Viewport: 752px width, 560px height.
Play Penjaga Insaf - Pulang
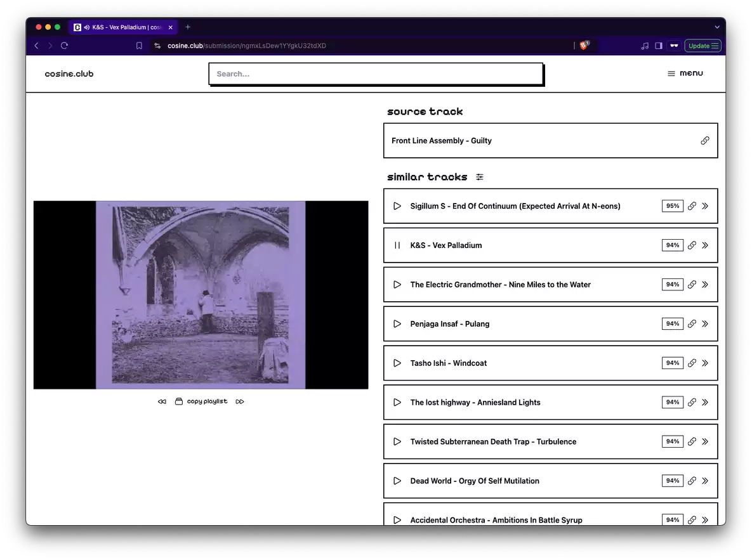[x=397, y=324]
